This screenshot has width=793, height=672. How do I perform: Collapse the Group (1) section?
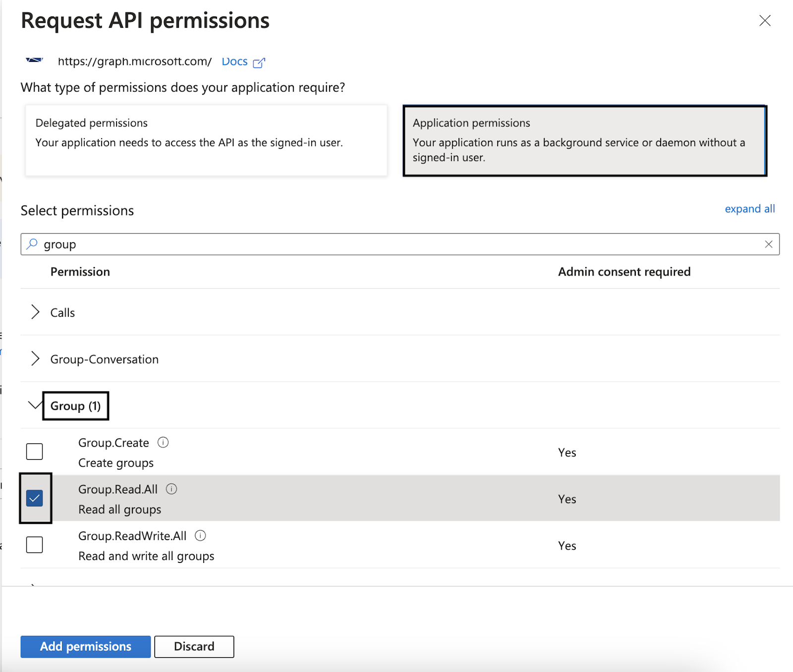(35, 405)
